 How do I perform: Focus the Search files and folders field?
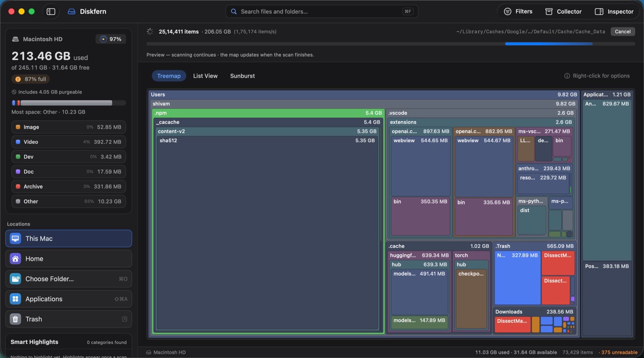322,11
